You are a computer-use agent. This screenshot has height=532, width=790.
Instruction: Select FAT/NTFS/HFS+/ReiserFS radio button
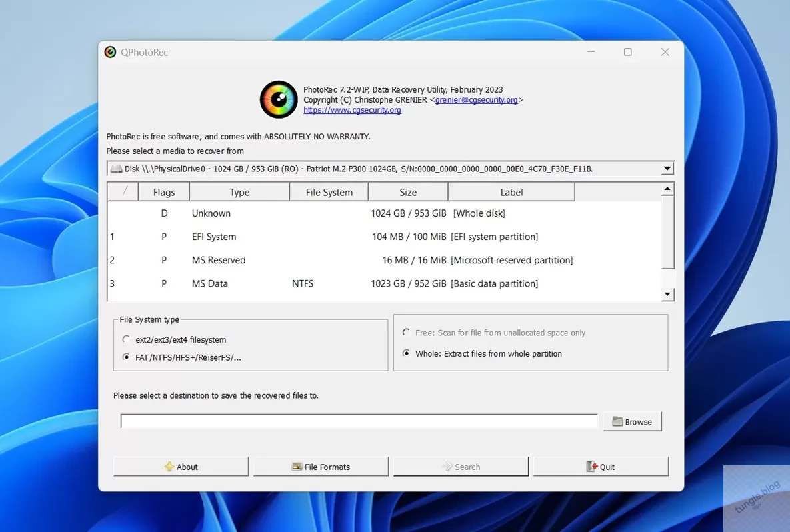126,357
